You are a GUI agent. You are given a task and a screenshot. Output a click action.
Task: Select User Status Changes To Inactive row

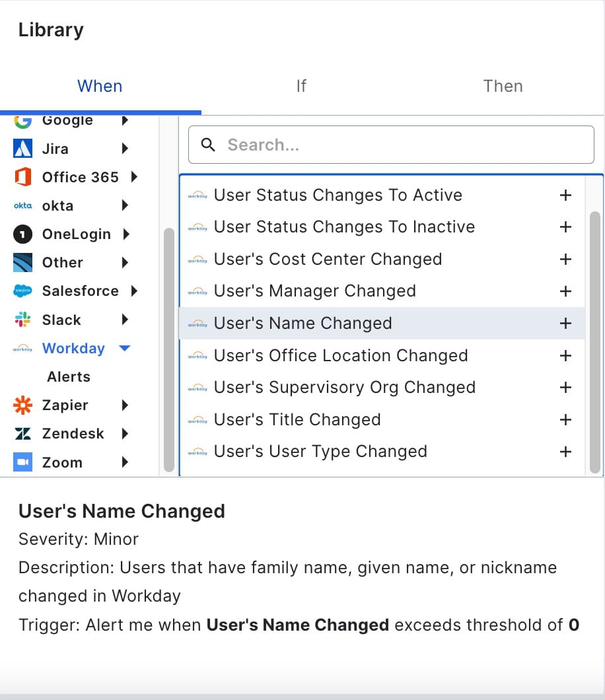click(x=382, y=227)
